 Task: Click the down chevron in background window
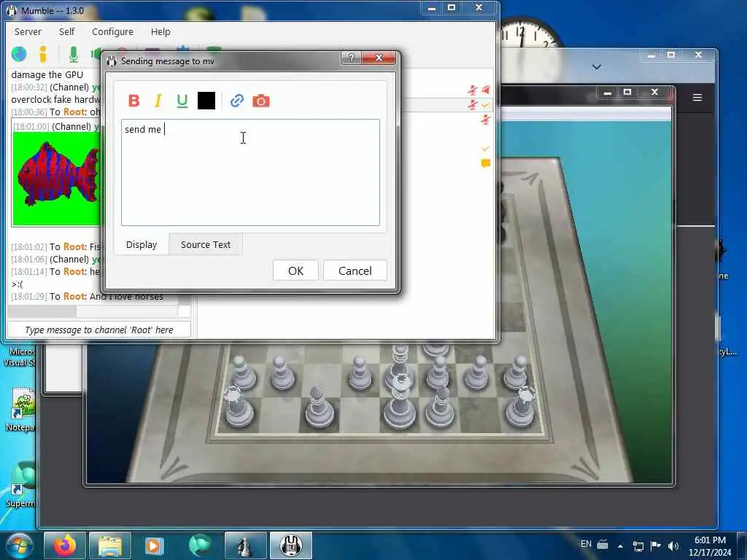[597, 67]
